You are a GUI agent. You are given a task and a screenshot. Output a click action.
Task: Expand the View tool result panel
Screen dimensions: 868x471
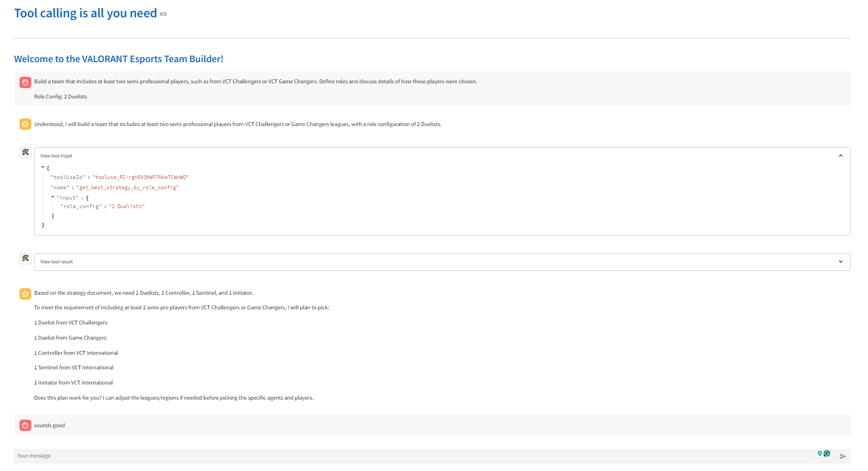pyautogui.click(x=840, y=262)
